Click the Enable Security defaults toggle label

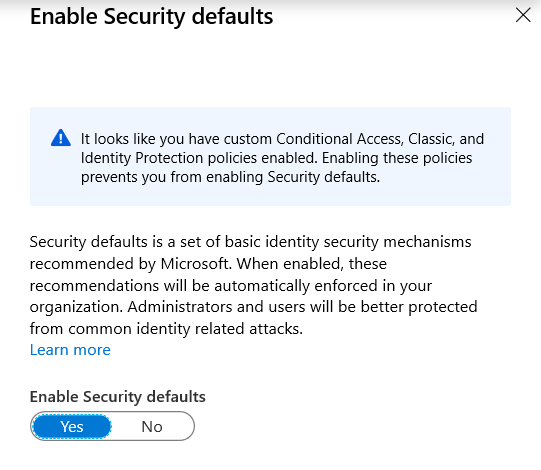coord(118,396)
